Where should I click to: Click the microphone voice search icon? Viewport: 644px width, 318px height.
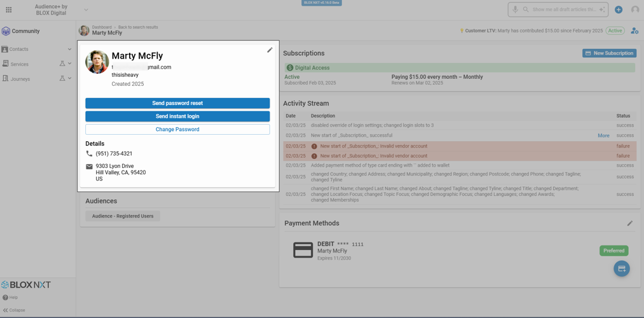coord(514,10)
